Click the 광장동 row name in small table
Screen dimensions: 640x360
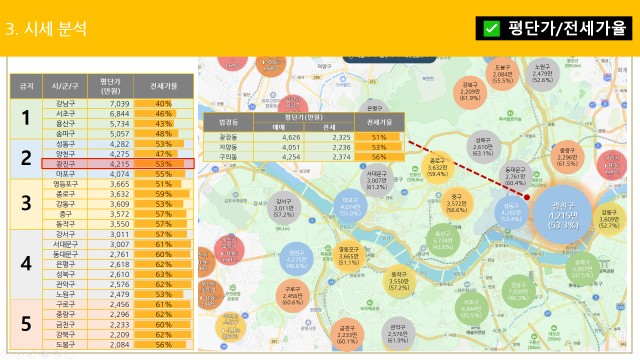pos(228,138)
